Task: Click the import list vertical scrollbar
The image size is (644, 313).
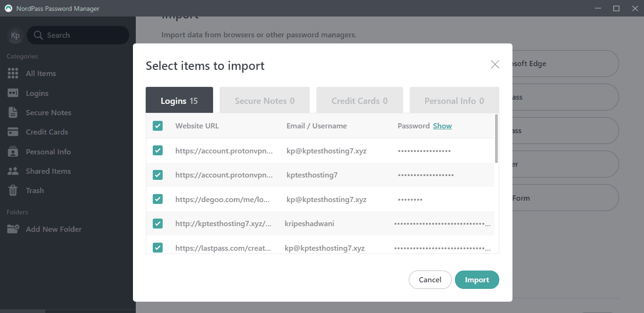Action: (x=496, y=139)
